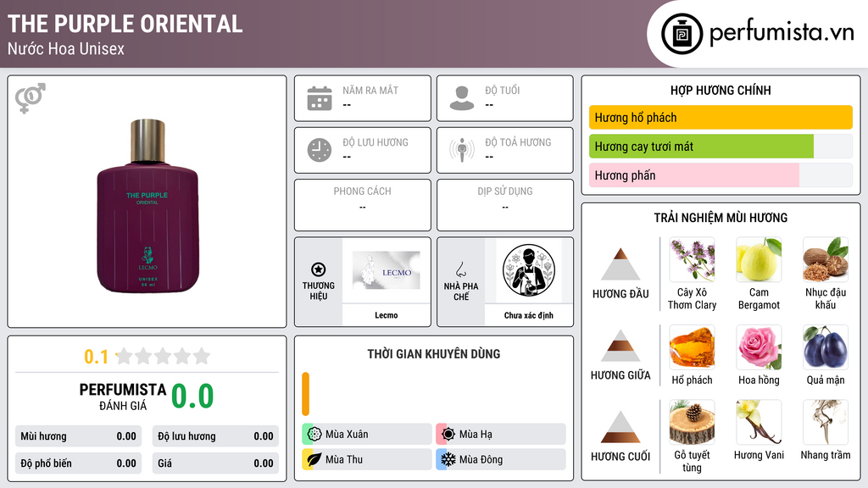Click the Hương Giữa pyramid icon
The width and height of the screenshot is (868, 488).
[x=620, y=346]
